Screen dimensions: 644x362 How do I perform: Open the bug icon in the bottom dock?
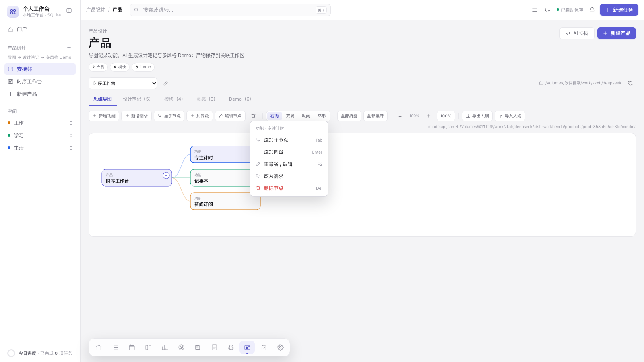231,348
